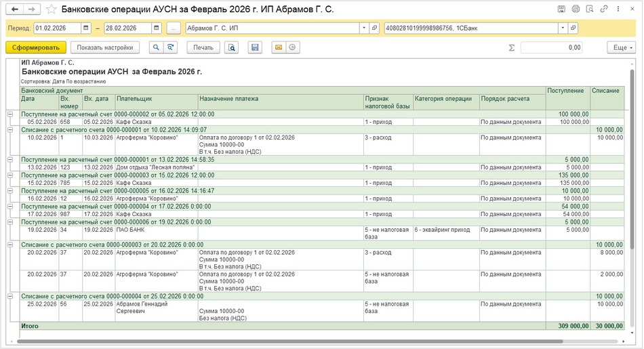Click the print preview icon
The width and height of the screenshot is (644, 349).
tap(232, 47)
